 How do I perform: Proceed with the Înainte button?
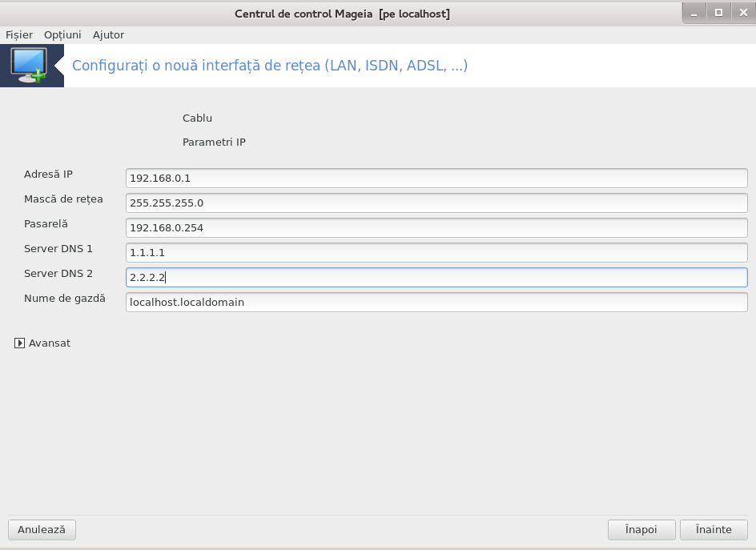714,530
